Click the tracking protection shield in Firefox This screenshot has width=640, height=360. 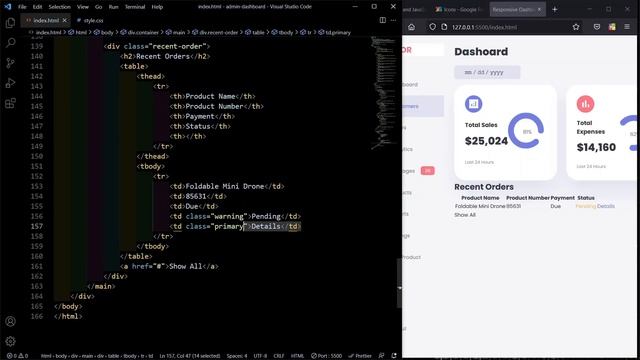432,27
